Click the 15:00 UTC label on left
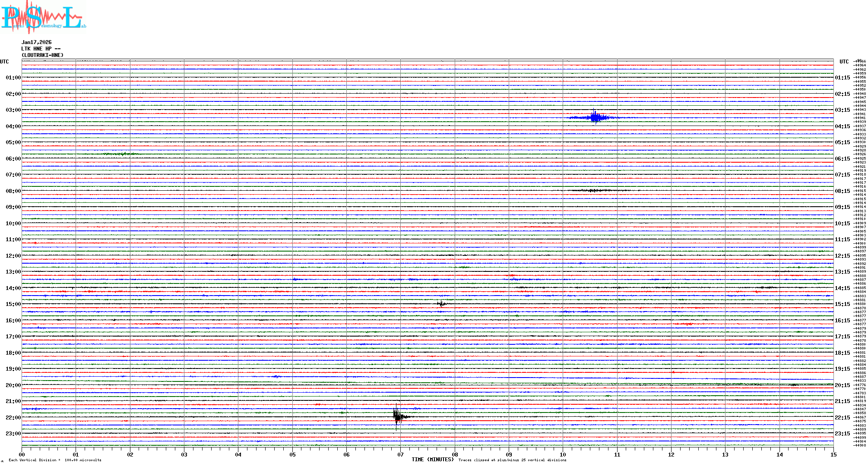 pos(13,304)
